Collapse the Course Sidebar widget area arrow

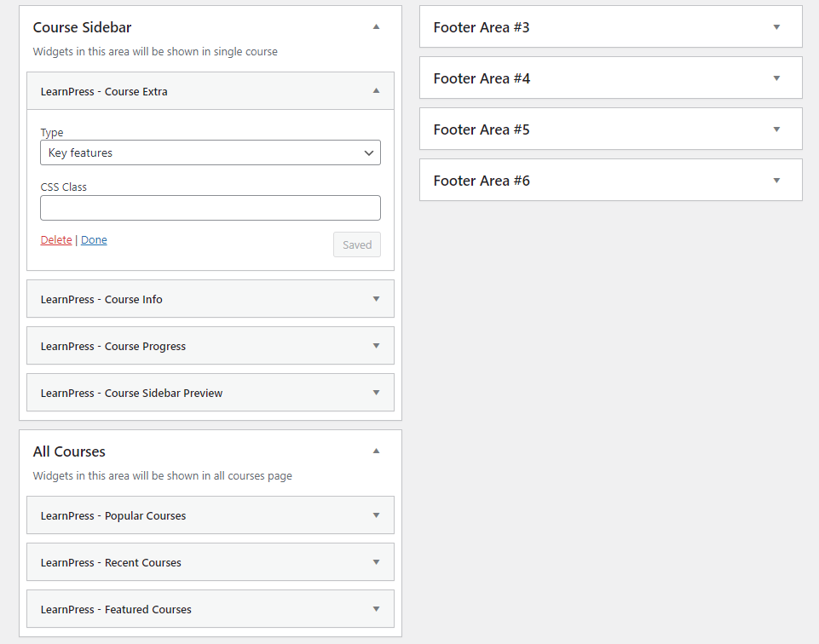[x=376, y=27]
